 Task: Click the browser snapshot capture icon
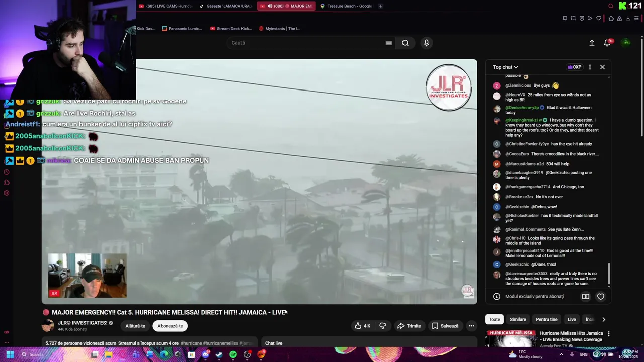(573, 18)
